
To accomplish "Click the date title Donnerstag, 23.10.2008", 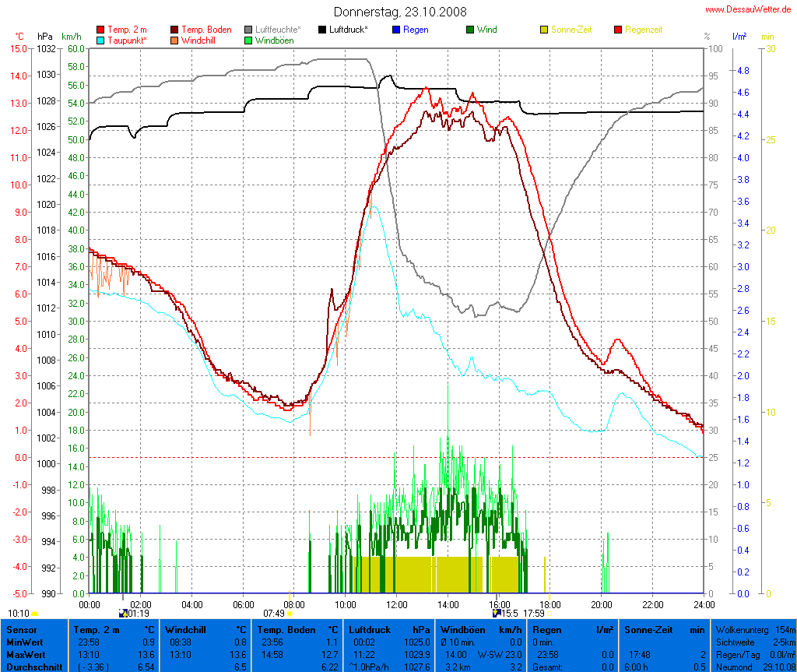I will coord(400,12).
